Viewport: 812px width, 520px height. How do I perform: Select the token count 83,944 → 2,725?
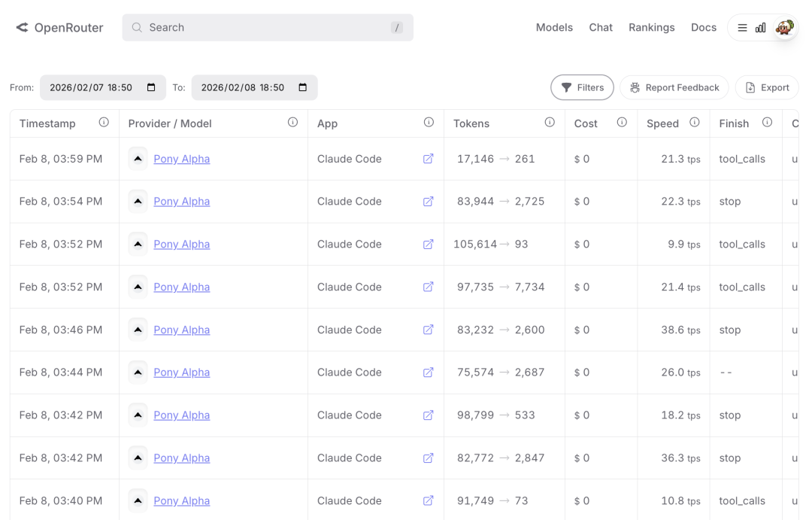[501, 201]
